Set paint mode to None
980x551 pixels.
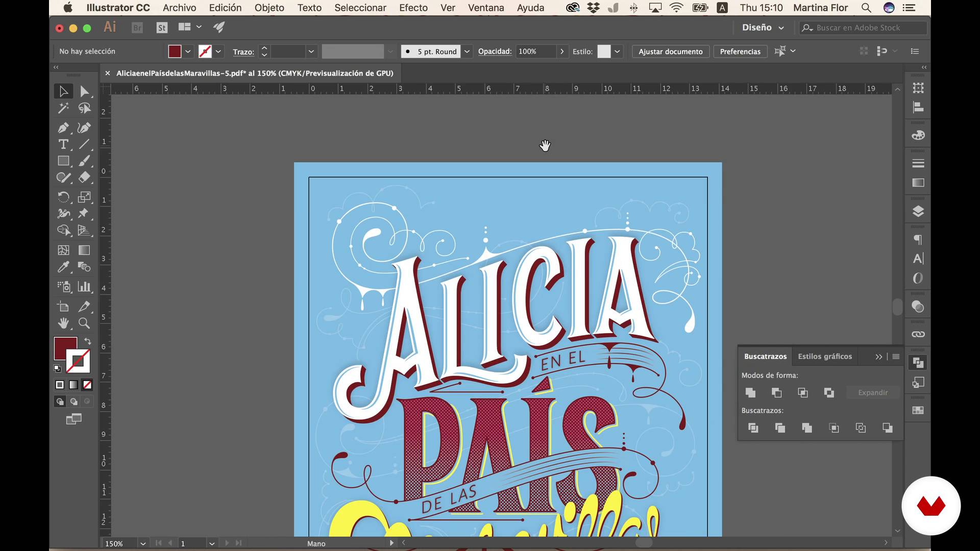click(x=87, y=385)
